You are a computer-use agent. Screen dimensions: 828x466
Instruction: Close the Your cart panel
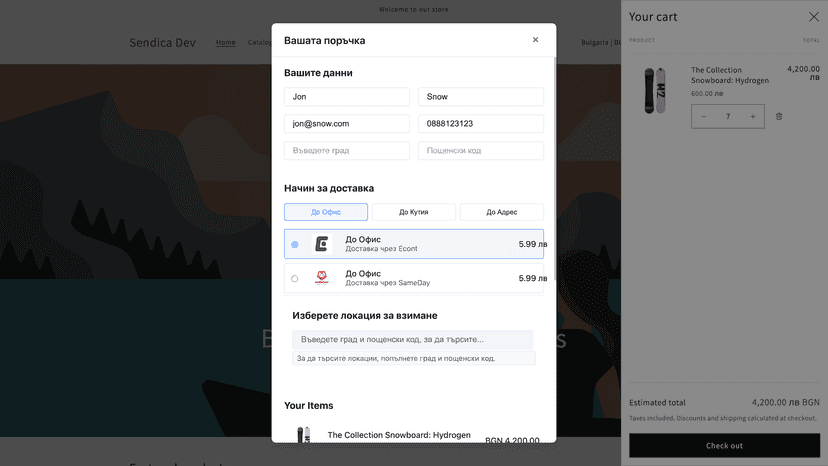tap(813, 17)
